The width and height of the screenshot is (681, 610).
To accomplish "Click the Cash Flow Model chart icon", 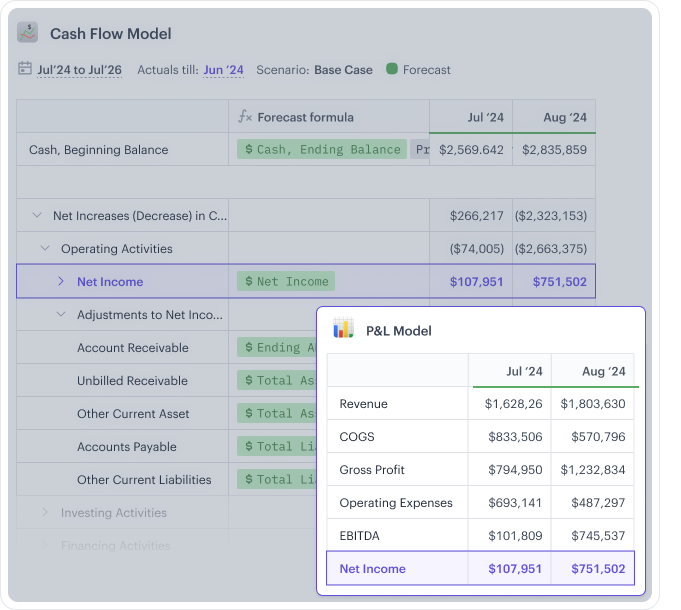I will click(x=27, y=33).
